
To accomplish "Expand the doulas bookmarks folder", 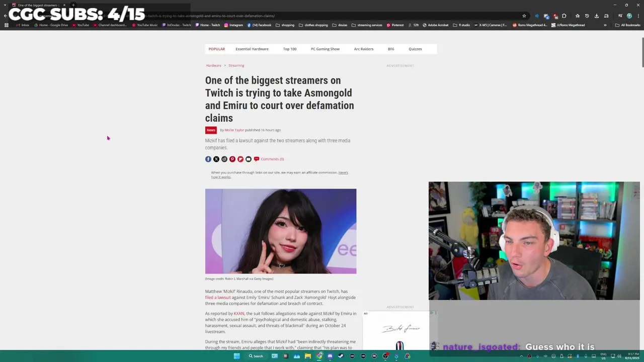I will pos(340,25).
